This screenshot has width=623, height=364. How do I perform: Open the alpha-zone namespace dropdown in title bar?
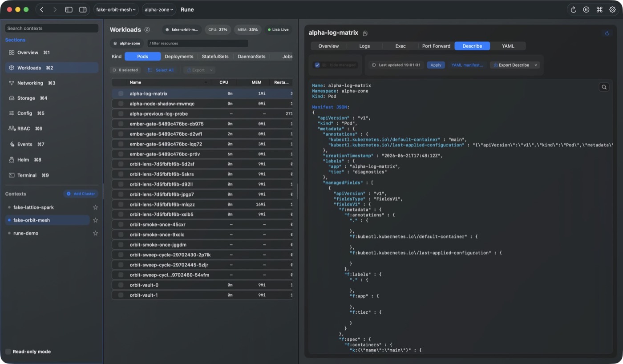click(x=159, y=9)
